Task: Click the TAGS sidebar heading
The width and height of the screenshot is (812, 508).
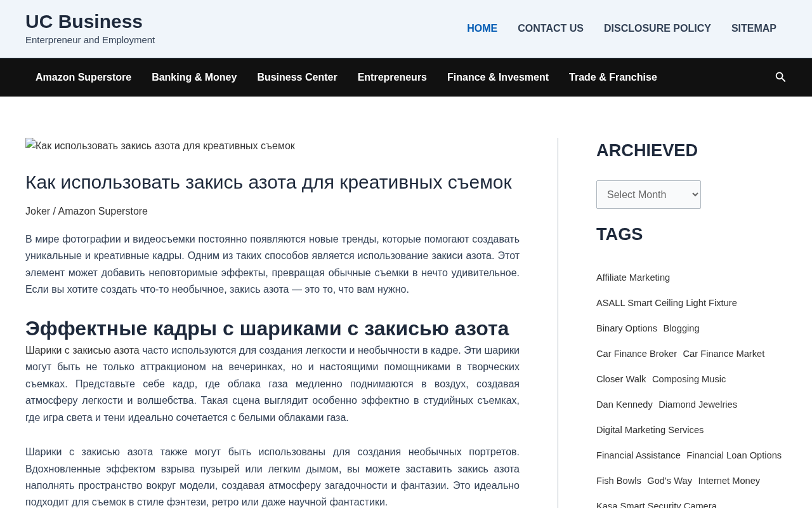Action: point(619,234)
